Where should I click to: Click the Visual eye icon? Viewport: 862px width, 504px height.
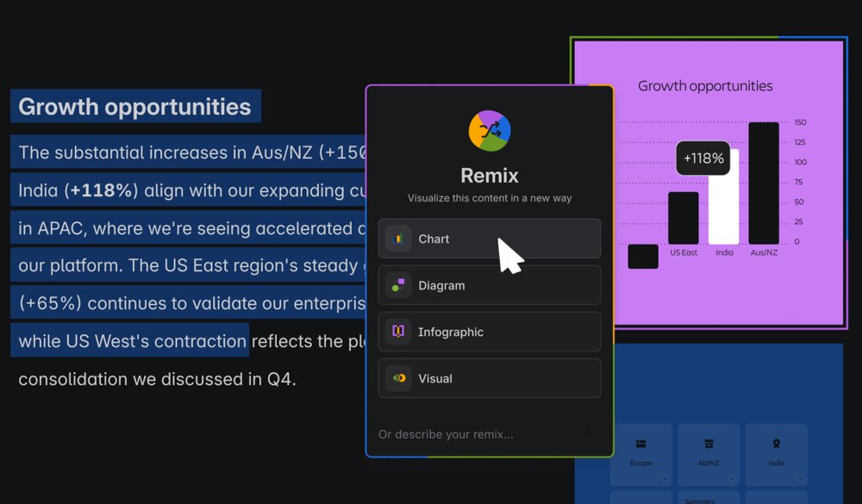pyautogui.click(x=397, y=378)
